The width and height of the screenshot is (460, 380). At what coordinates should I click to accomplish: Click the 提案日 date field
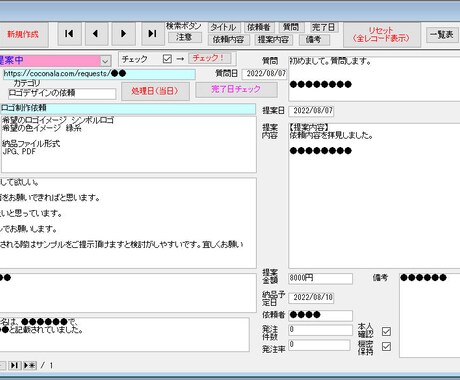click(311, 111)
